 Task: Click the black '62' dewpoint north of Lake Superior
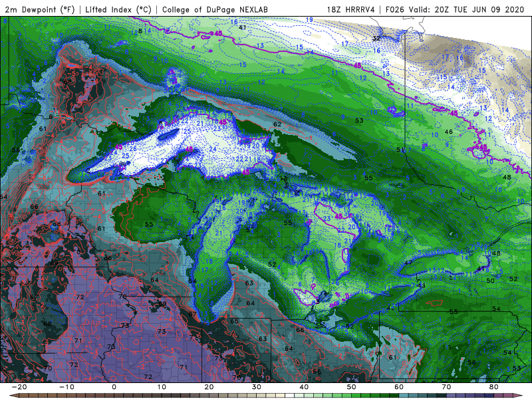point(277,124)
